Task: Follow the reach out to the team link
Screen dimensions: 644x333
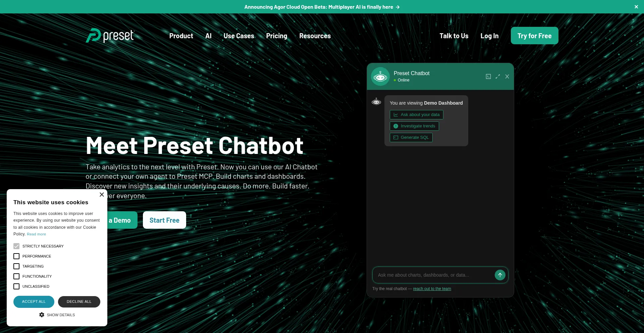Action: click(432, 289)
